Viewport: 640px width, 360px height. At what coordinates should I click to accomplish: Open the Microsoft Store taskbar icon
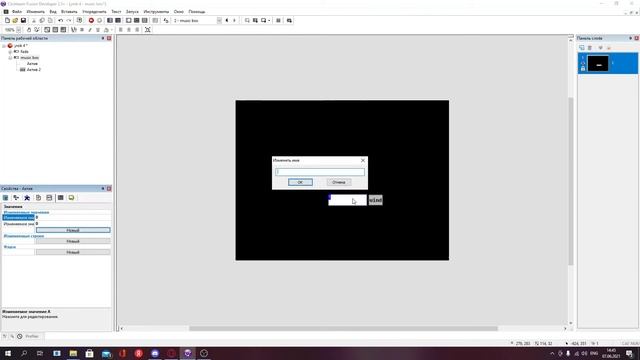coord(89,353)
